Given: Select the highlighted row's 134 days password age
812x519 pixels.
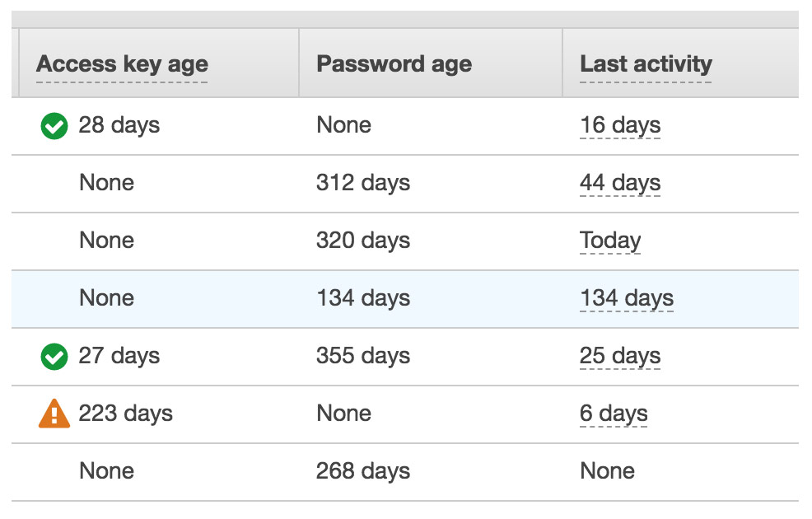Looking at the screenshot, I should click(x=363, y=298).
